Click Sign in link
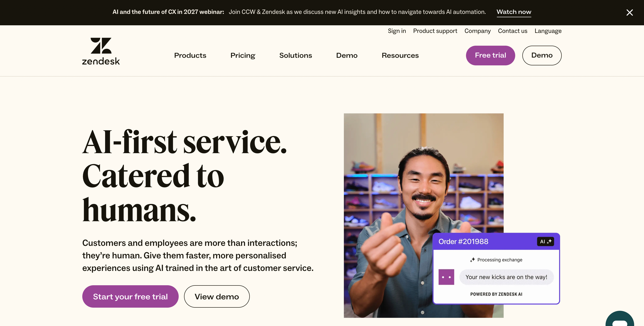Image resolution: width=644 pixels, height=326 pixels. (396, 31)
